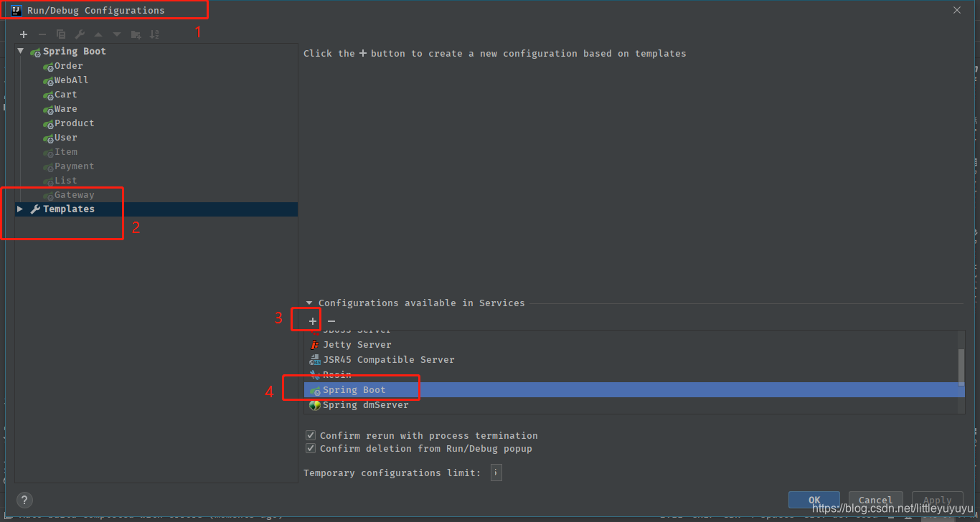Viewport: 980px width, 522px height.
Task: Select the greyed List configuration
Action: coord(66,181)
